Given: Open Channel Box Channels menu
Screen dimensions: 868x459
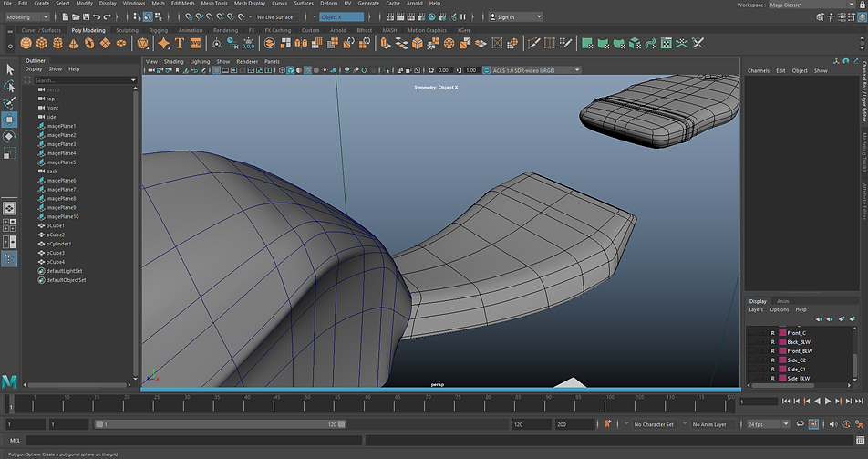Looking at the screenshot, I should click(759, 71).
